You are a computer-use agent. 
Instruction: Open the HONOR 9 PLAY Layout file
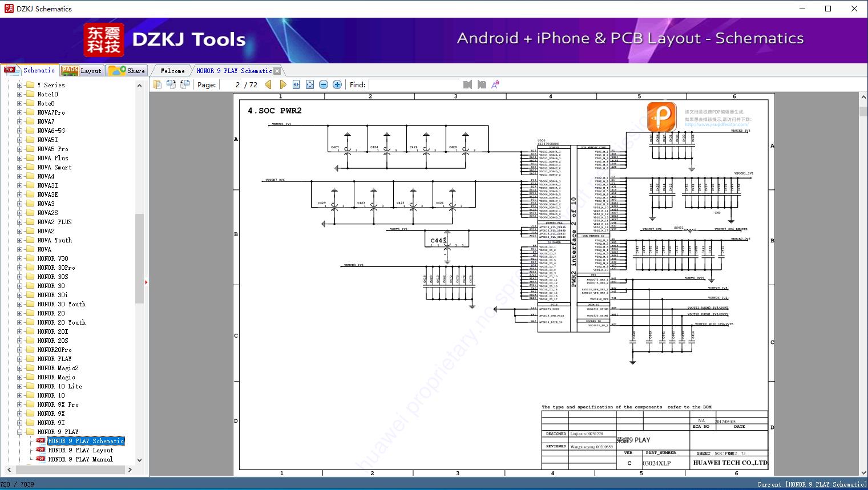pyautogui.click(x=80, y=450)
